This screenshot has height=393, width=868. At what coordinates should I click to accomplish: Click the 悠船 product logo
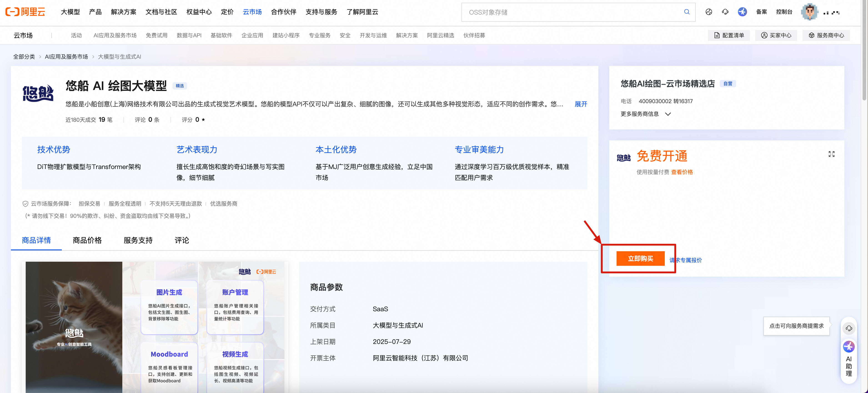tap(38, 93)
